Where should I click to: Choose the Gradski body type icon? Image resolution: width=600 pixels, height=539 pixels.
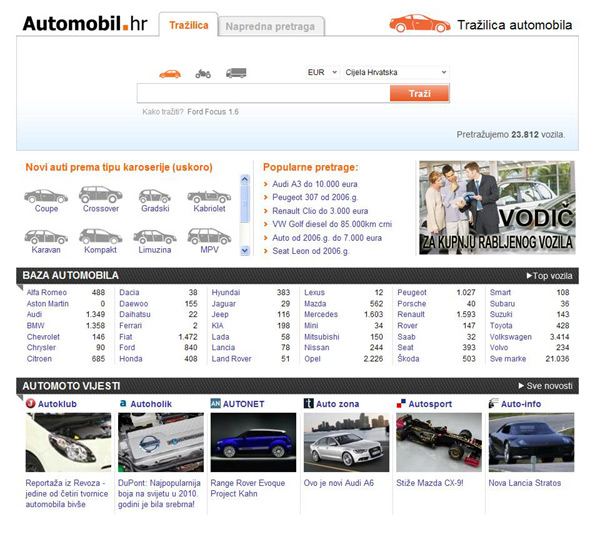(155, 196)
